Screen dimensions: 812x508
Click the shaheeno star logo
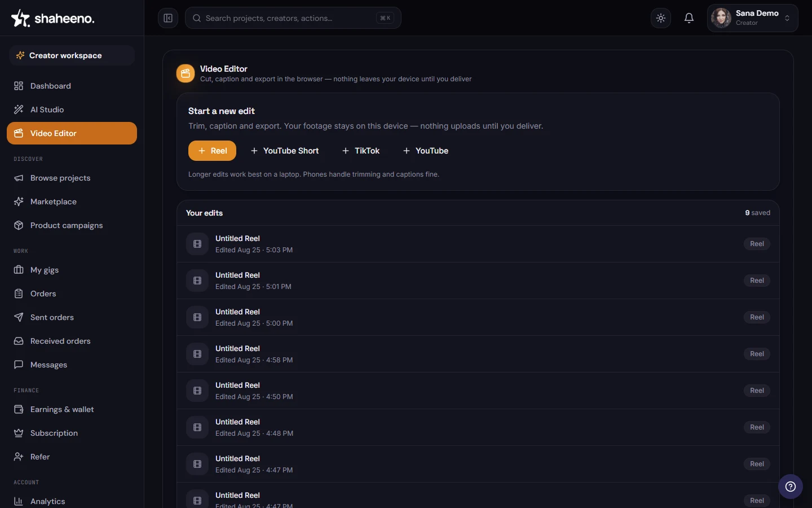[x=20, y=18]
